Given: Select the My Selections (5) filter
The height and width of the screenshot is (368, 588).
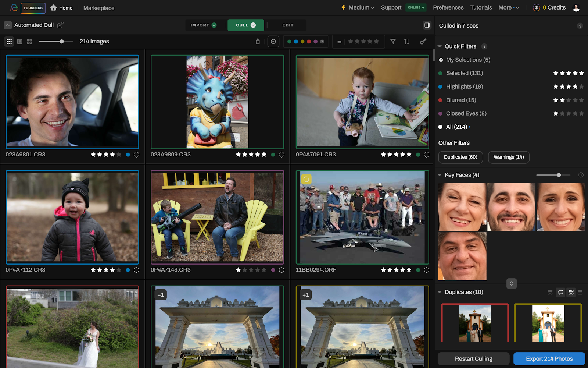Looking at the screenshot, I should click(x=468, y=60).
